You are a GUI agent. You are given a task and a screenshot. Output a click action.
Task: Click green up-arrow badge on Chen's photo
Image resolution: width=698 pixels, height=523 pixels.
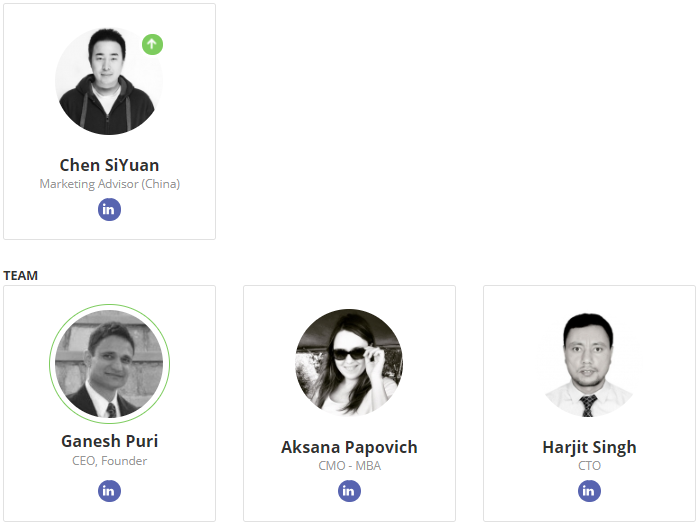pos(152,45)
